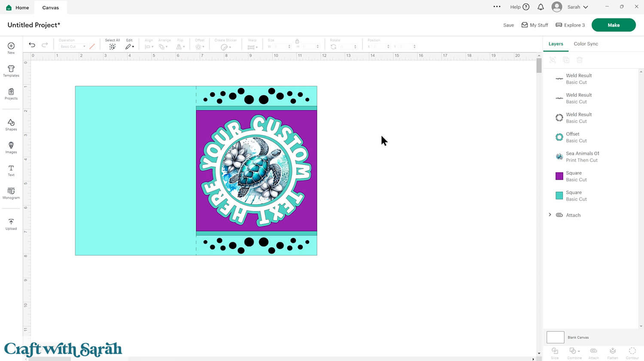Click the Width size input field
This screenshot has height=361, width=644.
click(282, 46)
